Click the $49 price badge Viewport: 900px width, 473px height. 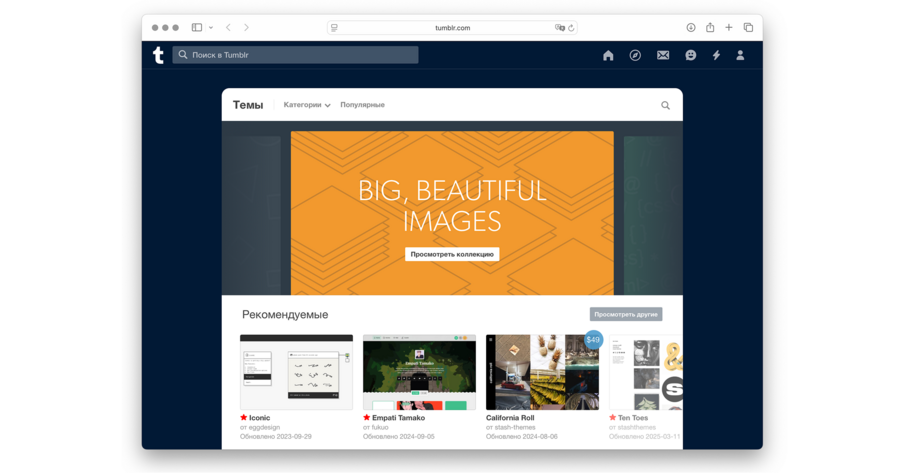(x=593, y=340)
